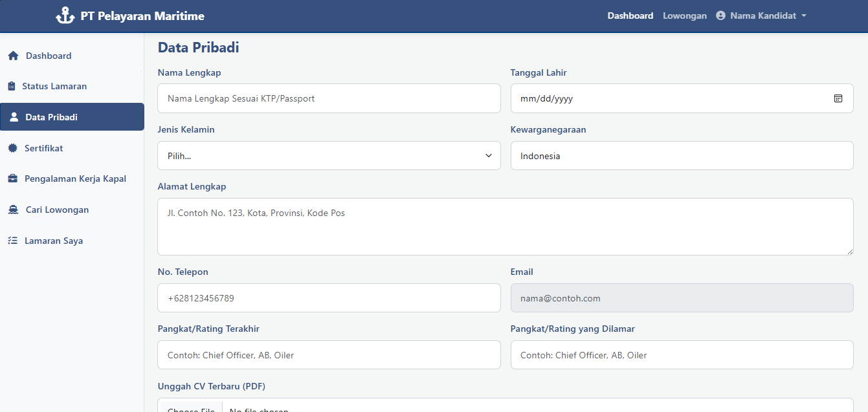Click the PT Pelayaran Maritime brand link
Image resolution: width=868 pixels, height=412 pixels.
click(x=142, y=16)
